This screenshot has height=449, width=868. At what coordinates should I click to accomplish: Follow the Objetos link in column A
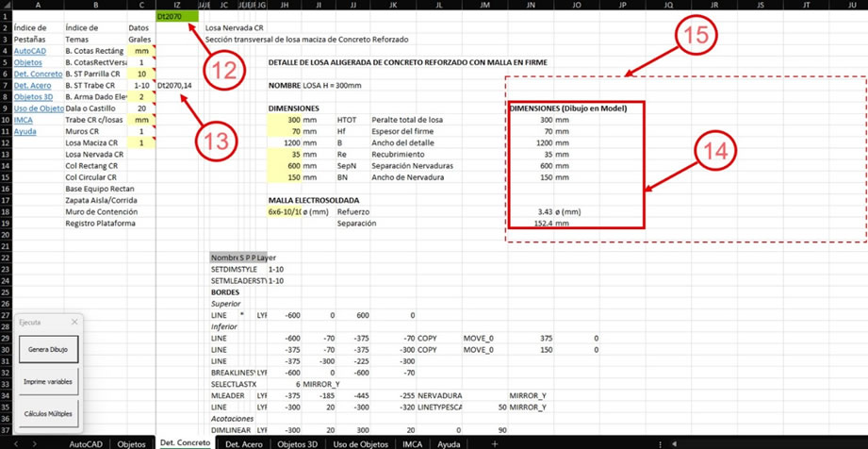click(x=27, y=62)
